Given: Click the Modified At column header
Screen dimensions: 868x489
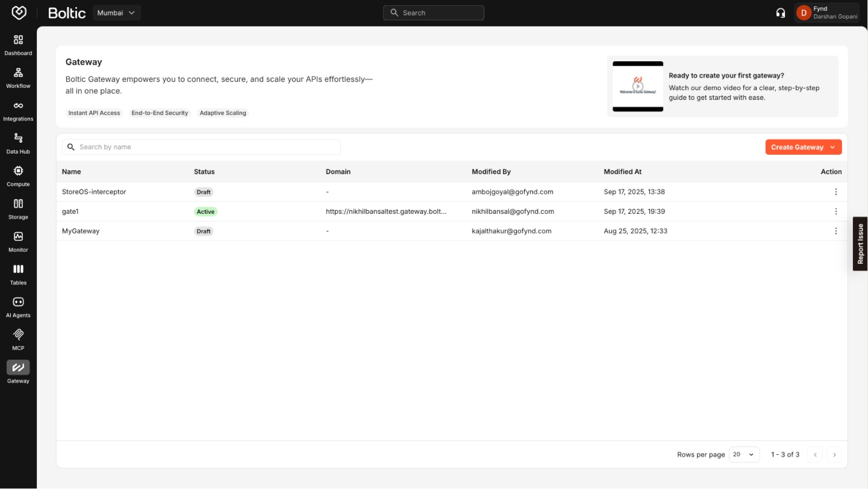Looking at the screenshot, I should [623, 172].
